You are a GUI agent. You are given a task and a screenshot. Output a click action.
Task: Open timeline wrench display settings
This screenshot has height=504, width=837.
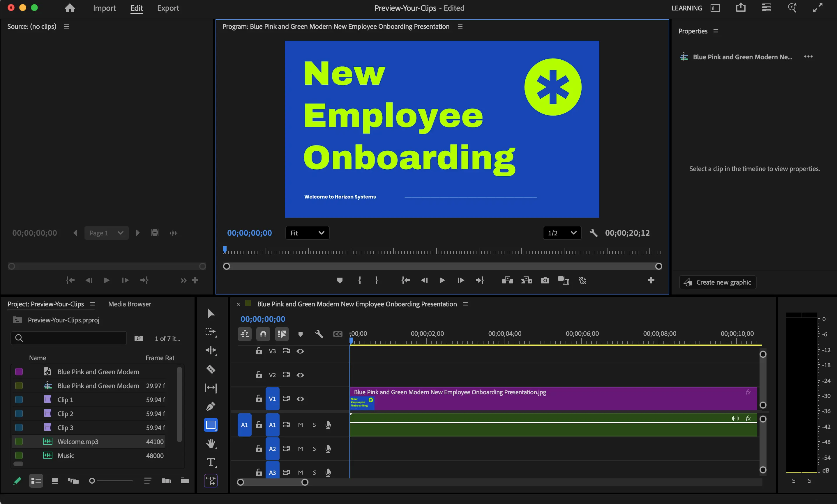pos(319,334)
